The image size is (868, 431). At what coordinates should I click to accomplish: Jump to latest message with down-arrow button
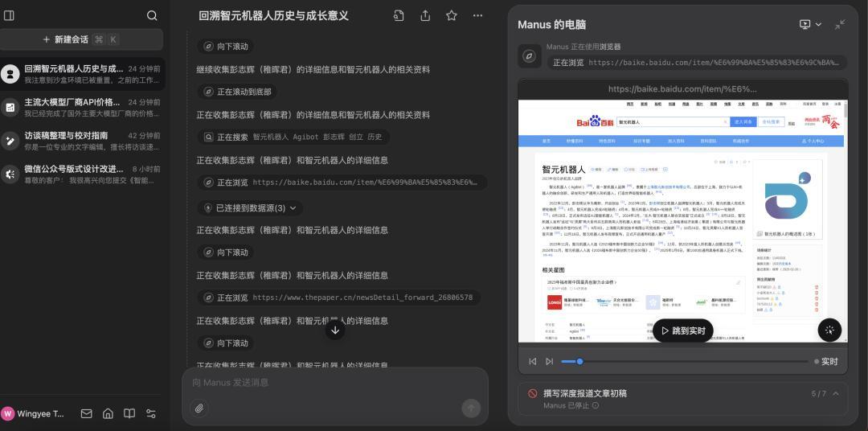coord(335,330)
